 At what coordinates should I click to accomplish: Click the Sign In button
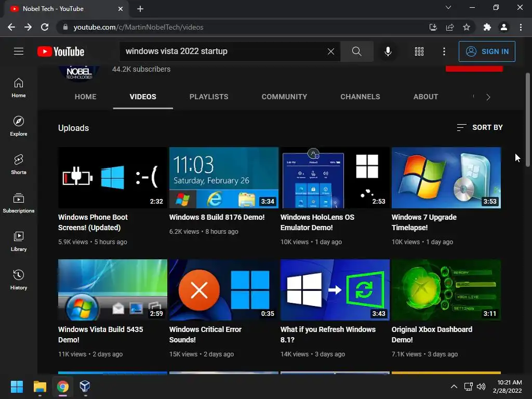[487, 51]
